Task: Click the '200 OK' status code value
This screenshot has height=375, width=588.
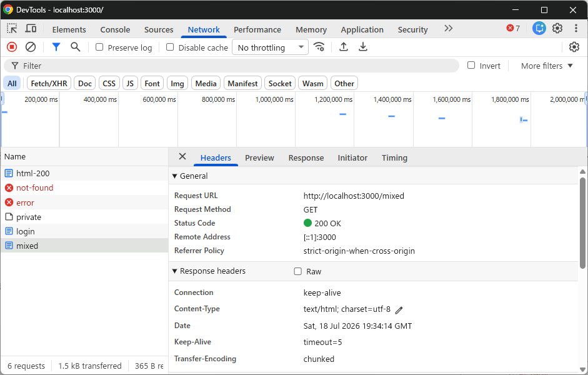Action: [328, 224]
